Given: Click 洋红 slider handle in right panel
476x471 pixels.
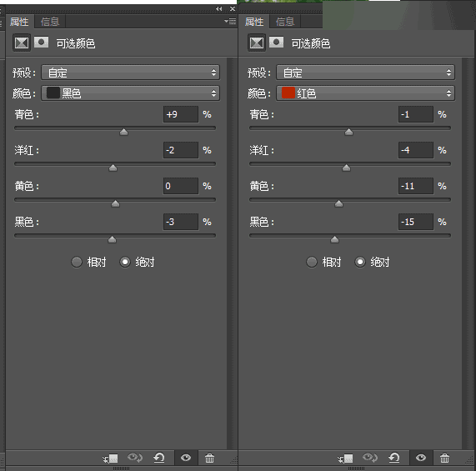Looking at the screenshot, I should 347,168.
